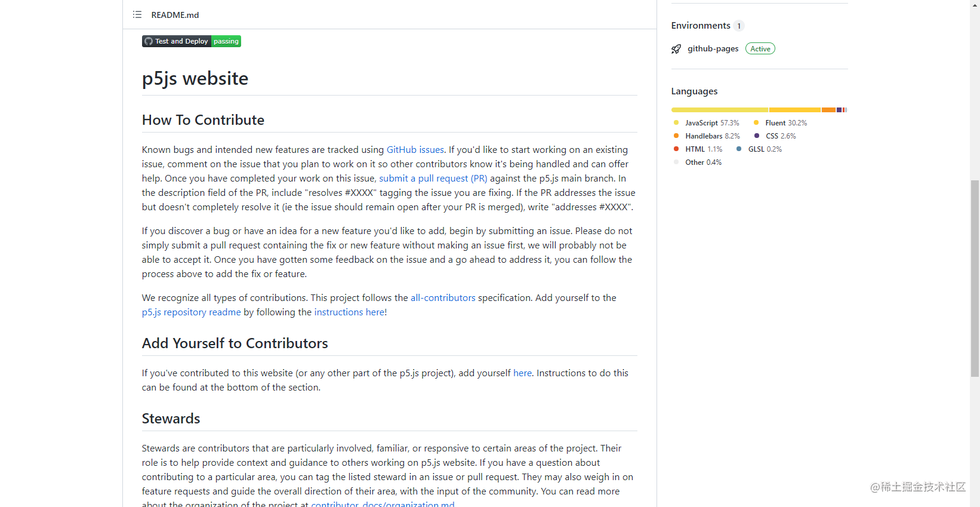Click the orange Handlebars segment of language bar
Image resolution: width=980 pixels, height=507 pixels.
[828, 110]
